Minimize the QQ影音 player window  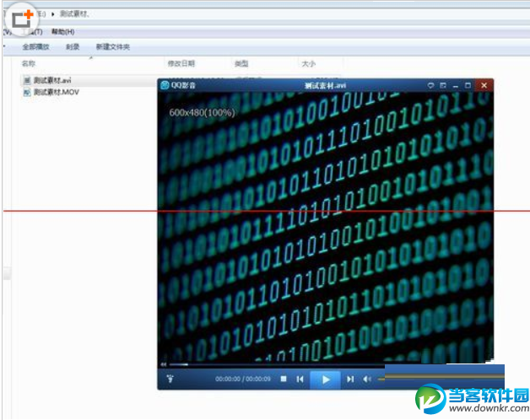coord(455,86)
